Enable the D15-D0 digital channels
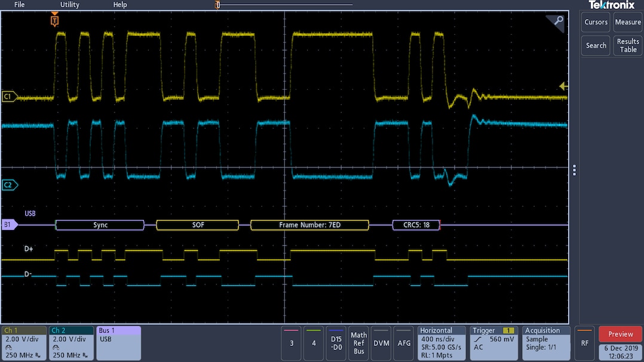 336,343
